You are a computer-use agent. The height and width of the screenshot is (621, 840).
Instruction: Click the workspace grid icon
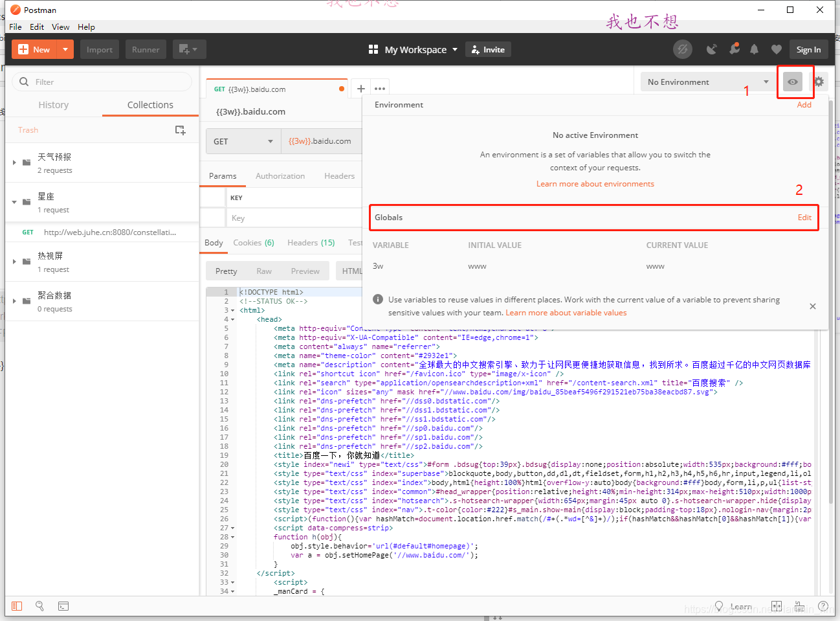(x=373, y=49)
